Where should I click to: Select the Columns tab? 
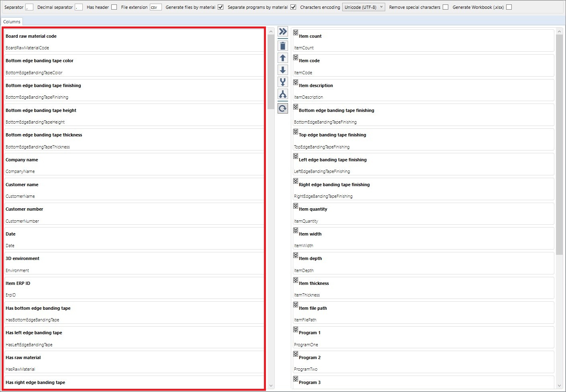[12, 22]
